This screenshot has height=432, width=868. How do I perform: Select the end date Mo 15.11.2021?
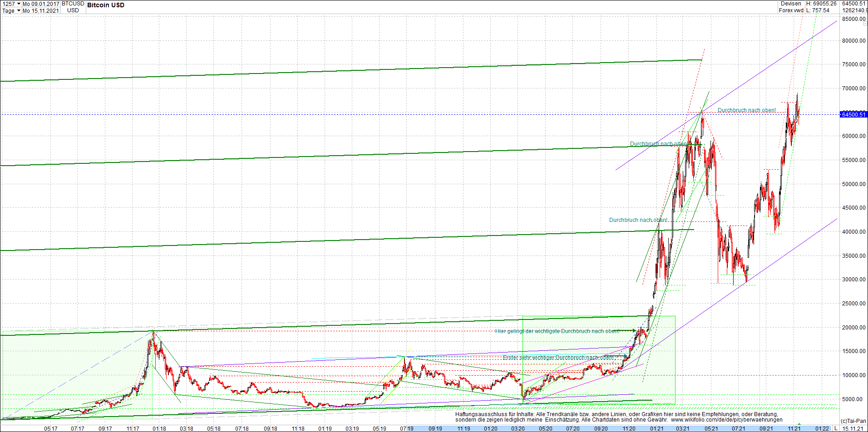coord(41,10)
